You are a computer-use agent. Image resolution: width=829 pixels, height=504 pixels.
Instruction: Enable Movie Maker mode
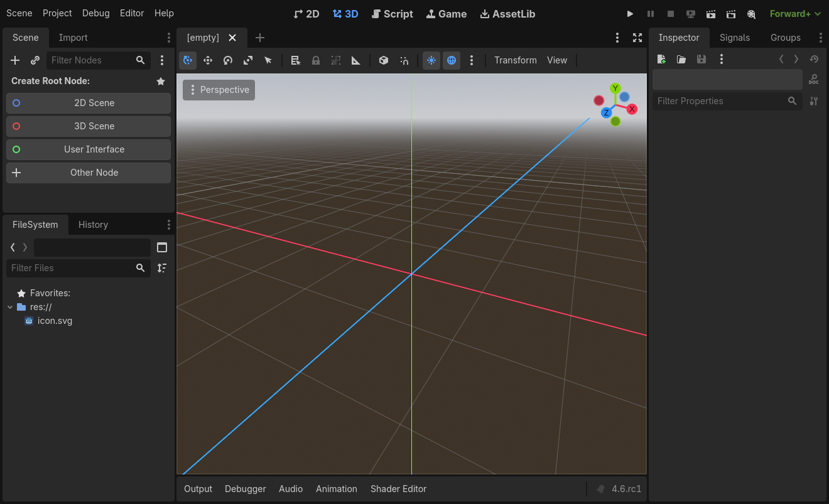coord(751,13)
